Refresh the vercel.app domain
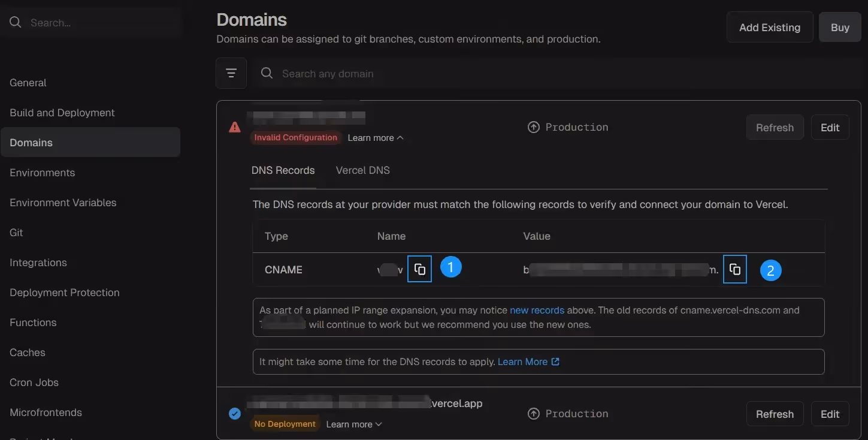The width and height of the screenshot is (868, 440). click(x=775, y=414)
